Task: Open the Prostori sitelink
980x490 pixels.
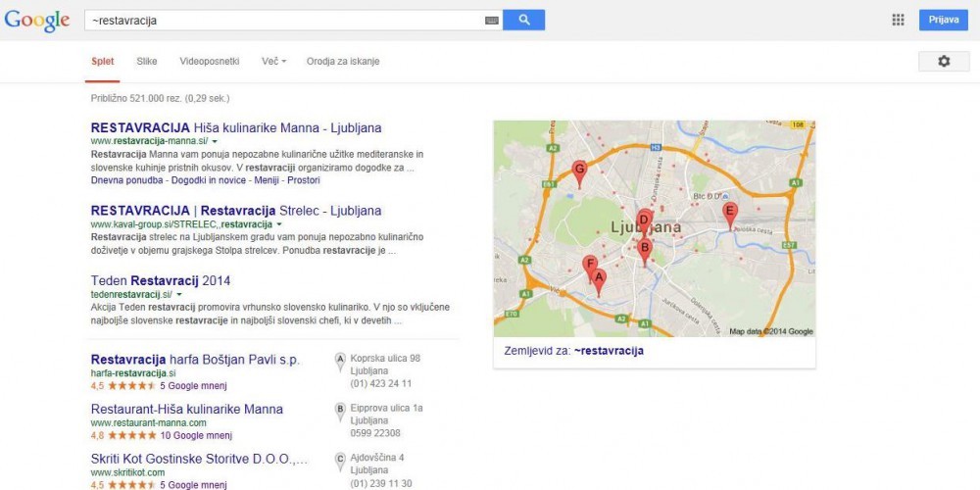Action: pos(304,180)
